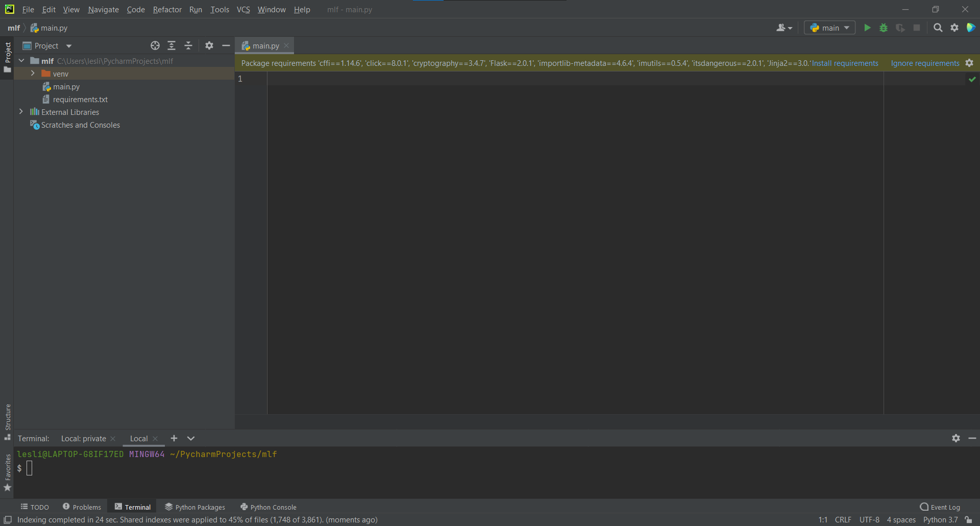This screenshot has width=980, height=526.
Task: Expand the venv folder
Action: click(33, 74)
